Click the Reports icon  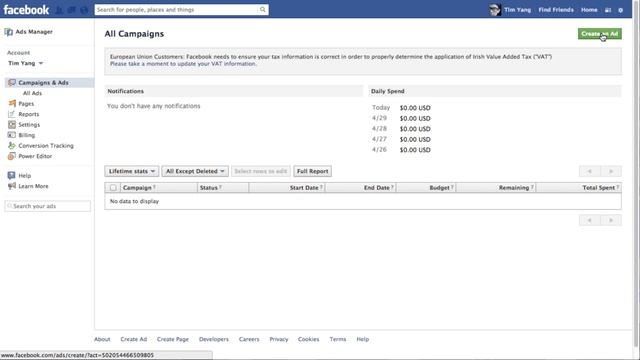coord(12,114)
